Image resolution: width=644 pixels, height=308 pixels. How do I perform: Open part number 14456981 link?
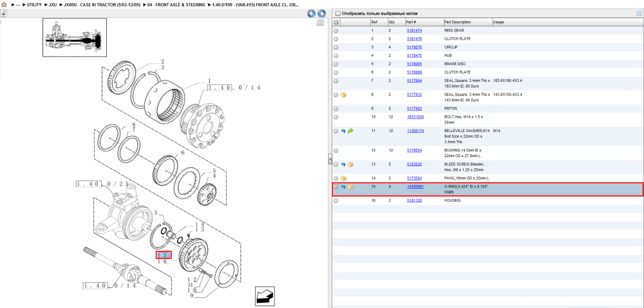[x=415, y=187]
